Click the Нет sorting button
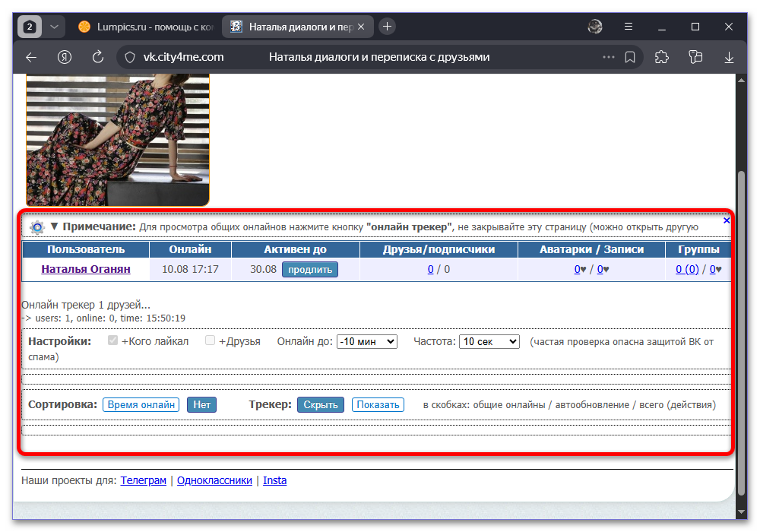Screen dimensions: 760x532 [x=201, y=404]
